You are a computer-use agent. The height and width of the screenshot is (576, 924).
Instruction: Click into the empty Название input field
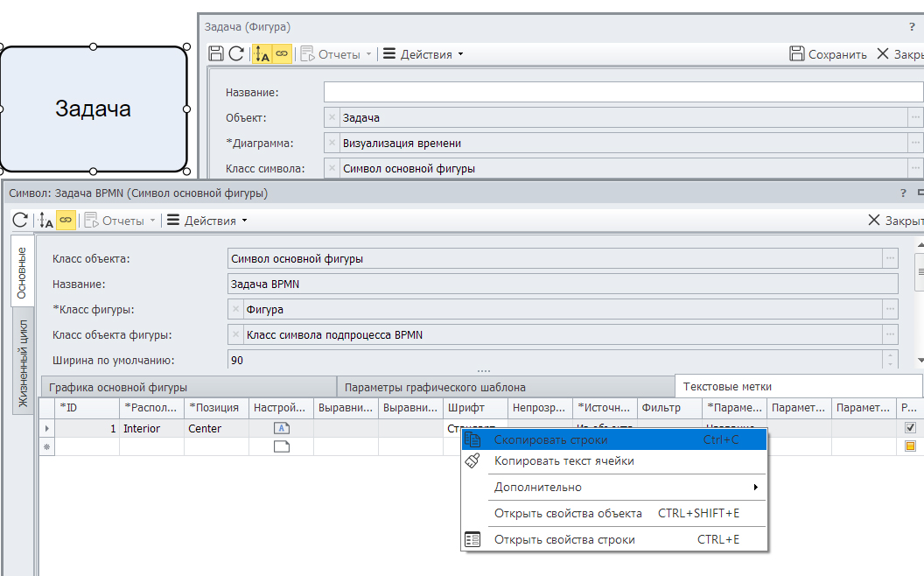pos(621,92)
